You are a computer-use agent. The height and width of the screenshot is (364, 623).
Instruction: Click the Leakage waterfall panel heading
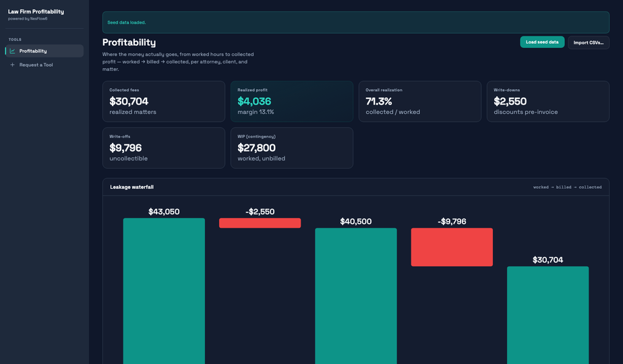132,187
